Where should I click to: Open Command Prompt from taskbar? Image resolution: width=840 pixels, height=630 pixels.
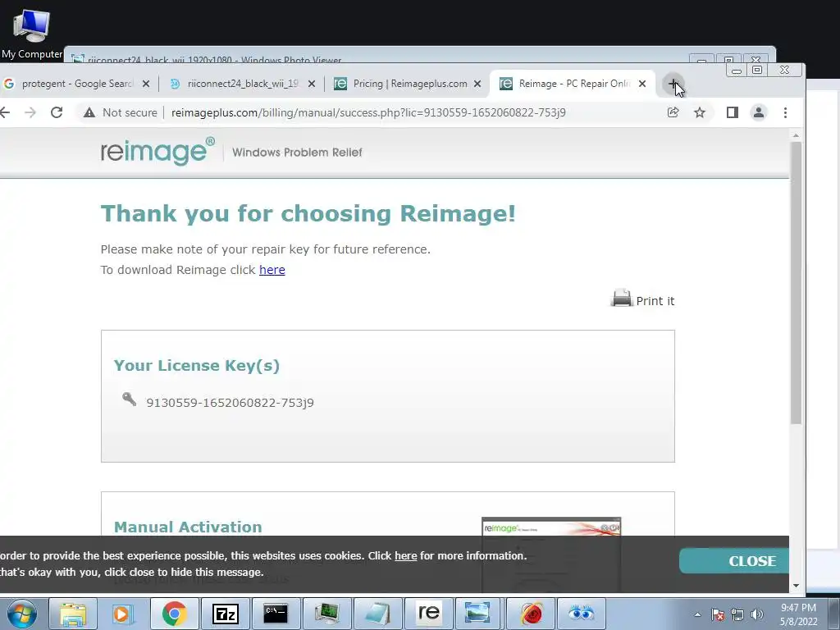(276, 614)
